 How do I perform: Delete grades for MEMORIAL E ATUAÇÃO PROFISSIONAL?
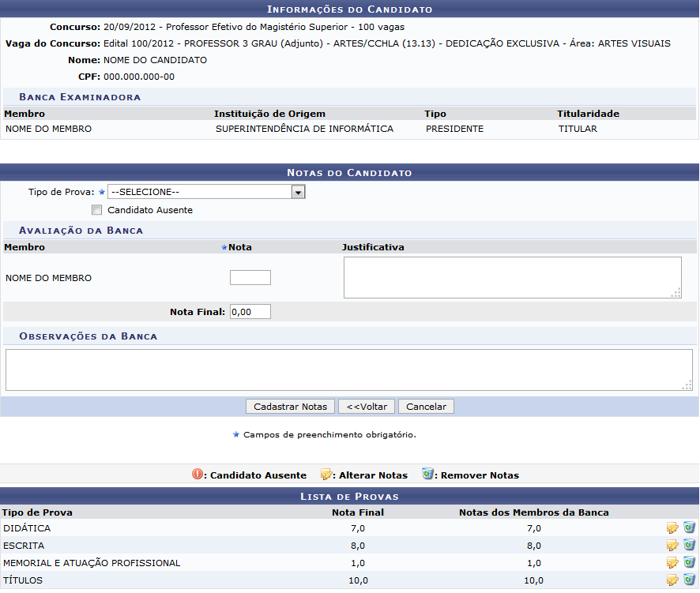pyautogui.click(x=689, y=563)
